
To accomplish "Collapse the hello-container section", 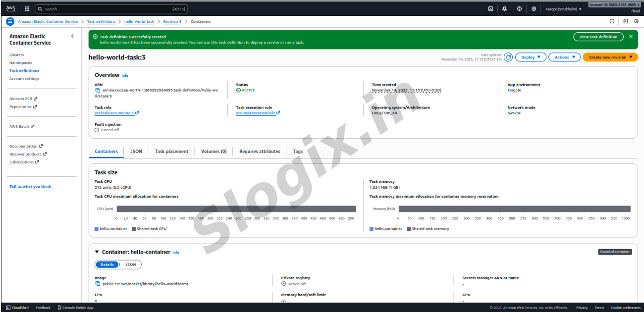I will [x=97, y=252].
